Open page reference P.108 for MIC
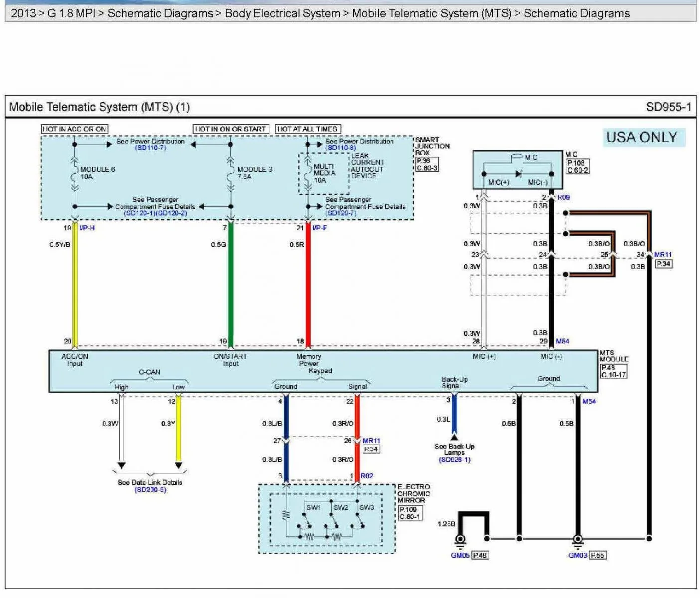 [x=576, y=163]
